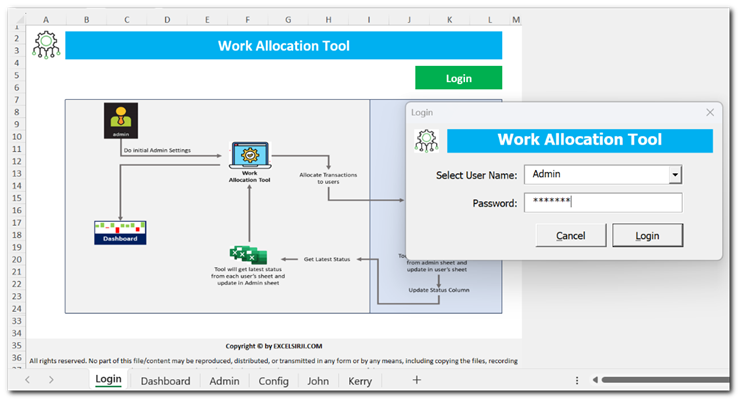The width and height of the screenshot is (738, 399).
Task: Click the Dashboard thumbnail in diagram
Action: [x=120, y=232]
